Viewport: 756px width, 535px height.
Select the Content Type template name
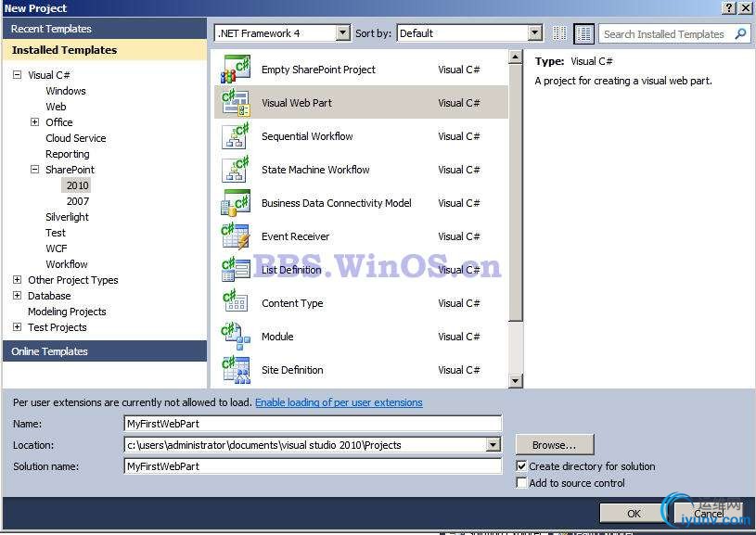[292, 303]
